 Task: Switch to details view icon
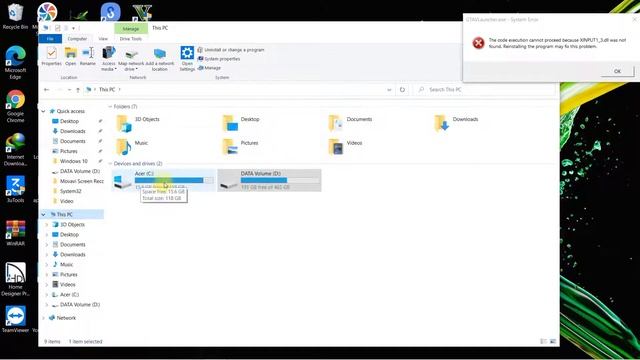(x=543, y=341)
